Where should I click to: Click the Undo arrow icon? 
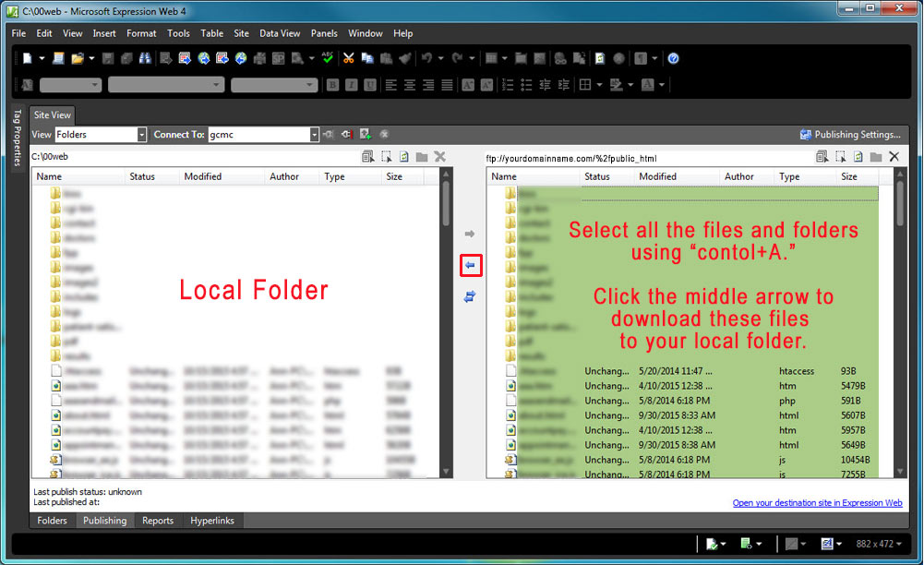[x=427, y=58]
